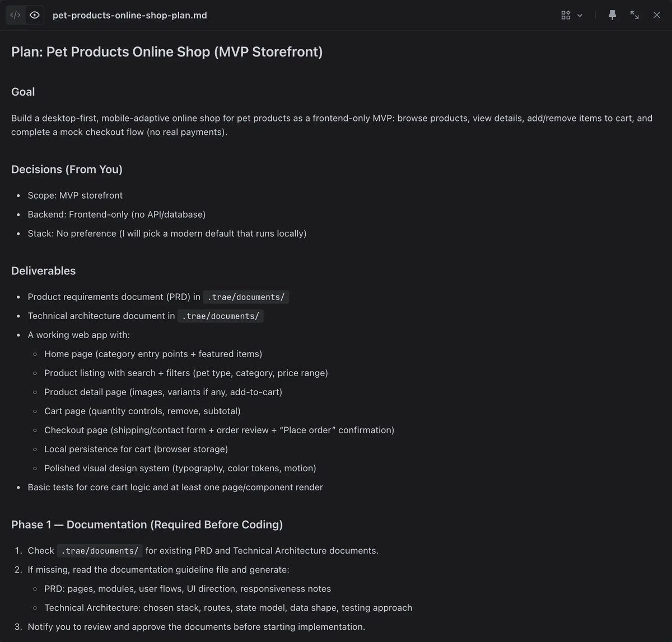Click the Deliverables section heading
The width and height of the screenshot is (672, 642).
[x=43, y=270]
